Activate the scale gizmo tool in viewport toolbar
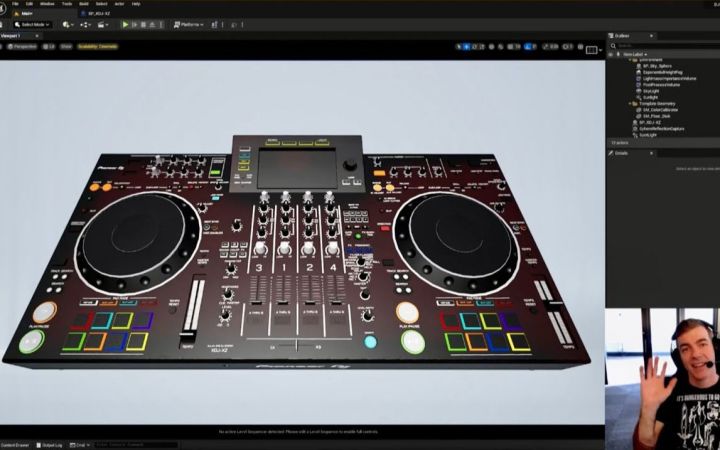The width and height of the screenshot is (720, 450). tap(482, 46)
